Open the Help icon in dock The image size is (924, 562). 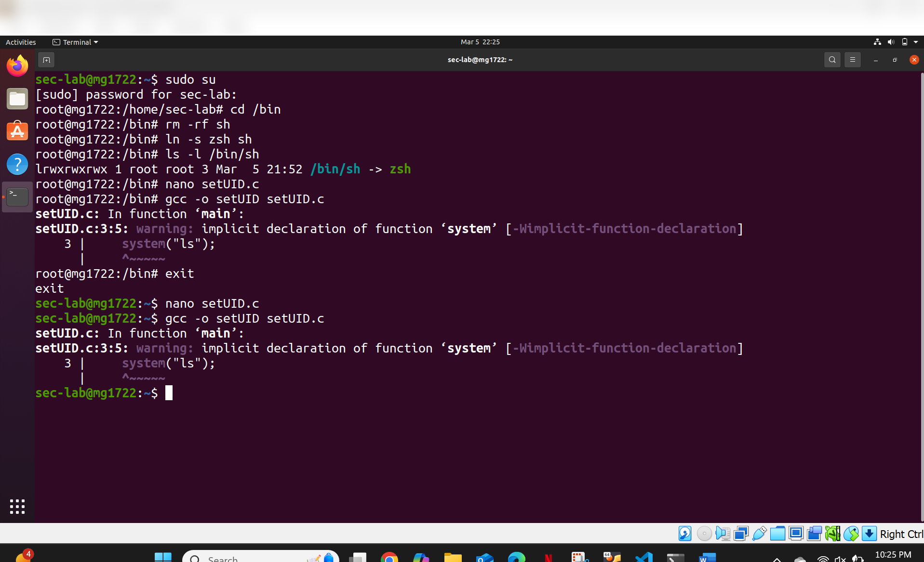click(x=17, y=164)
